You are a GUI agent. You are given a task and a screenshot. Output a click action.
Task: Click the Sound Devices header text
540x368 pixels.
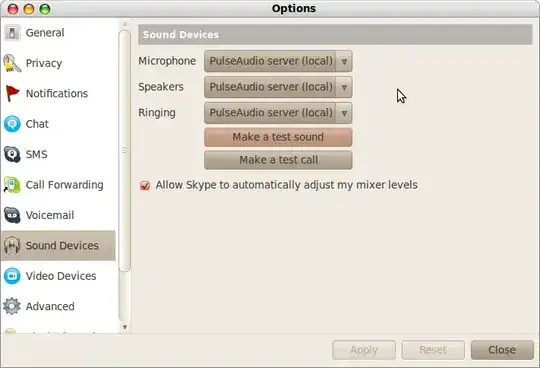(181, 35)
